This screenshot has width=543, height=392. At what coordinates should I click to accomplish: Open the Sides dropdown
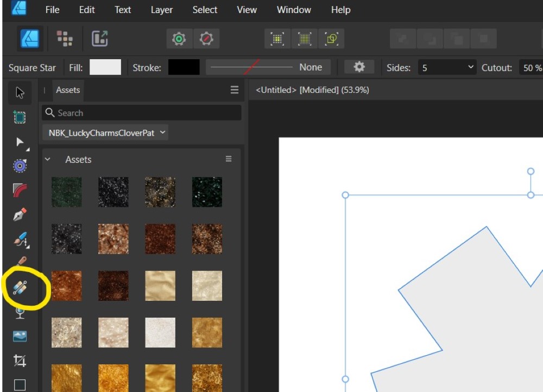pyautogui.click(x=447, y=67)
